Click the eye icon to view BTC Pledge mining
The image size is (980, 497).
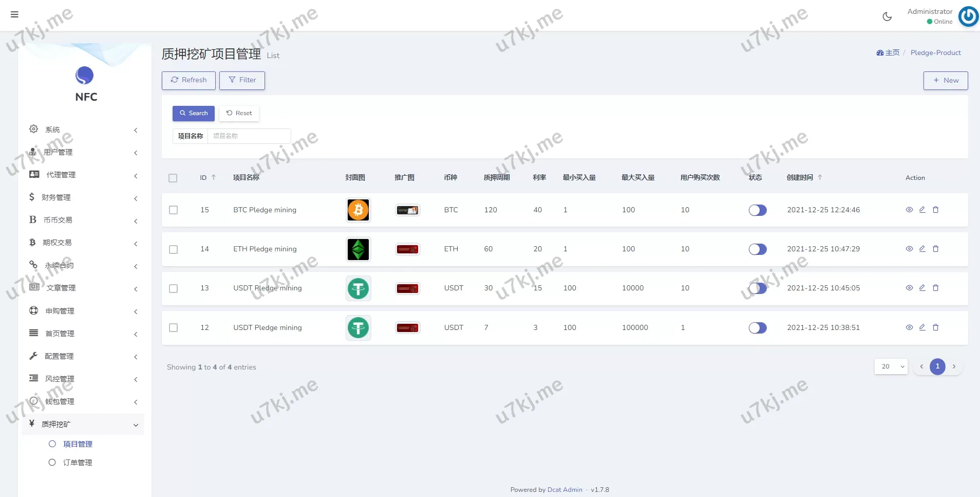click(909, 210)
